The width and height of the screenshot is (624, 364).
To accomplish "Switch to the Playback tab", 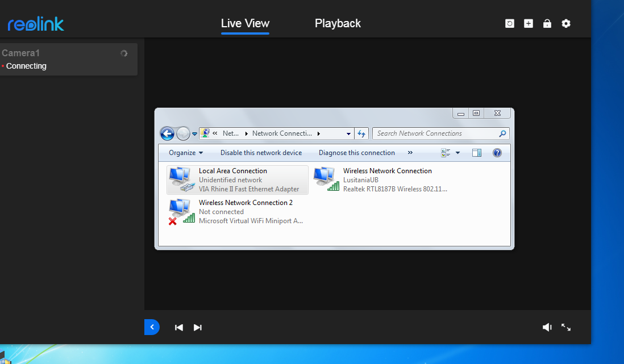I will (x=338, y=23).
